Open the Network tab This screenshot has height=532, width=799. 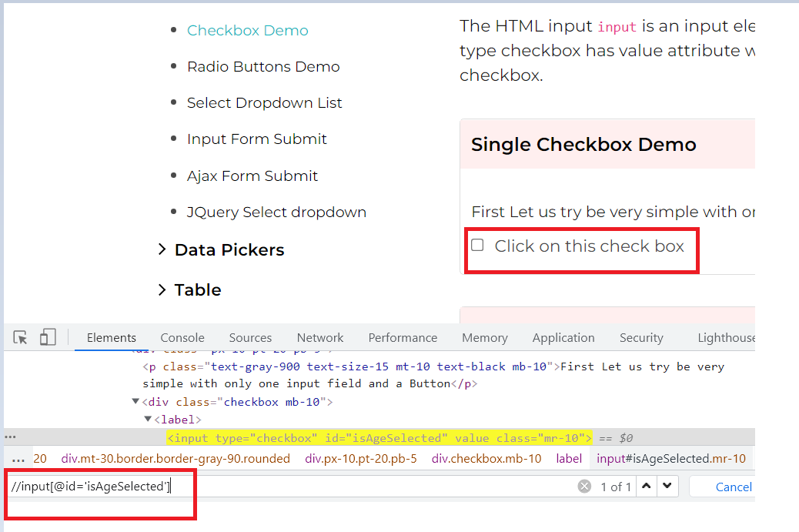tap(320, 338)
